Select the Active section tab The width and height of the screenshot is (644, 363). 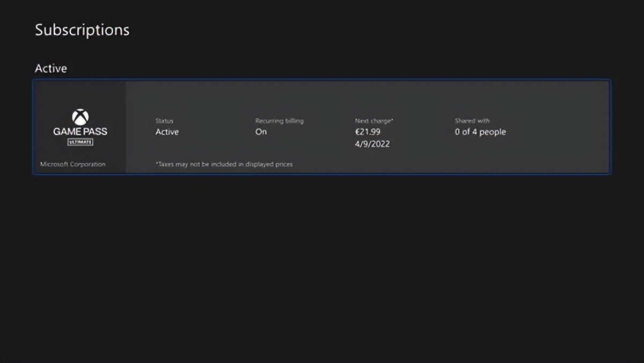click(50, 68)
